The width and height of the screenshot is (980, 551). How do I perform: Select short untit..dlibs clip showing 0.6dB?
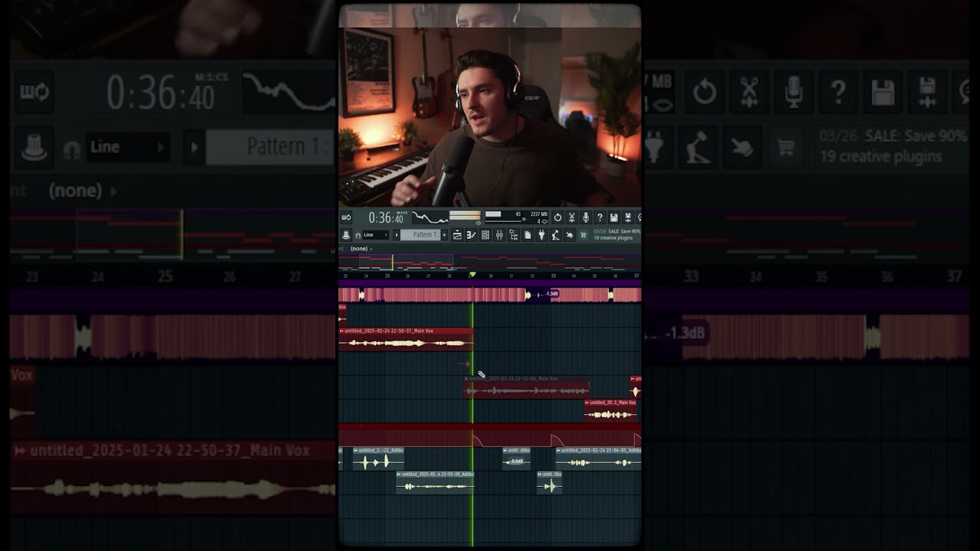517,458
